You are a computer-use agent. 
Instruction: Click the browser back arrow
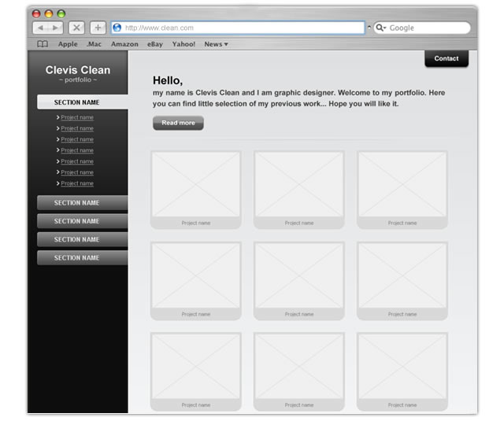[40, 28]
